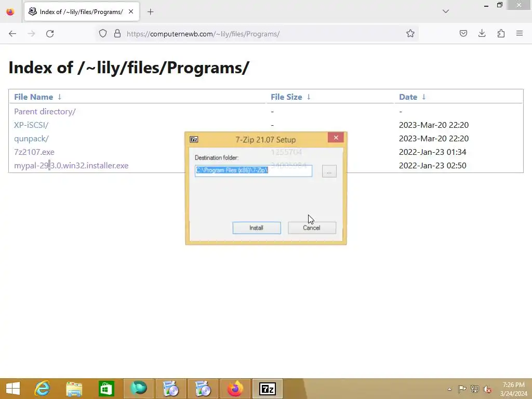Click Install in 7-Zip Setup
Screen dimensions: 532x399
pos(257,228)
